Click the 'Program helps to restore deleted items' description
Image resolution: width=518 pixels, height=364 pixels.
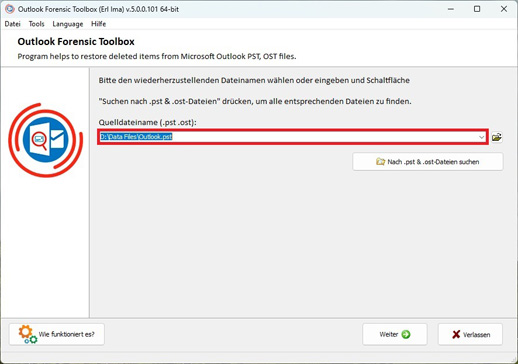[157, 56]
